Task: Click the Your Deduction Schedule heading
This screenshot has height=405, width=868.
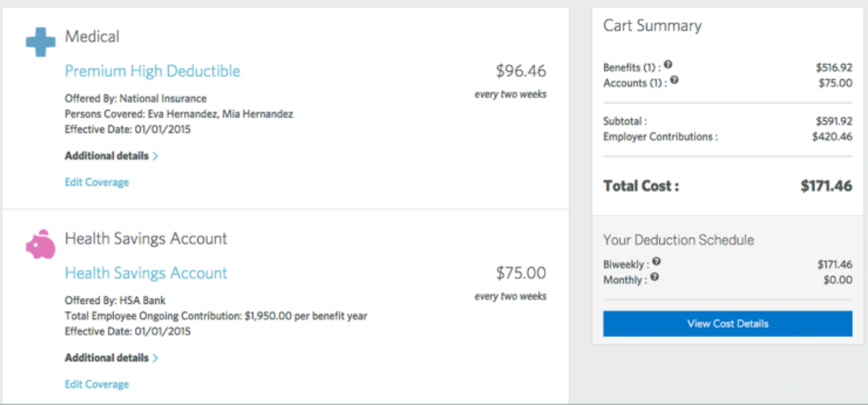Action: 678,240
